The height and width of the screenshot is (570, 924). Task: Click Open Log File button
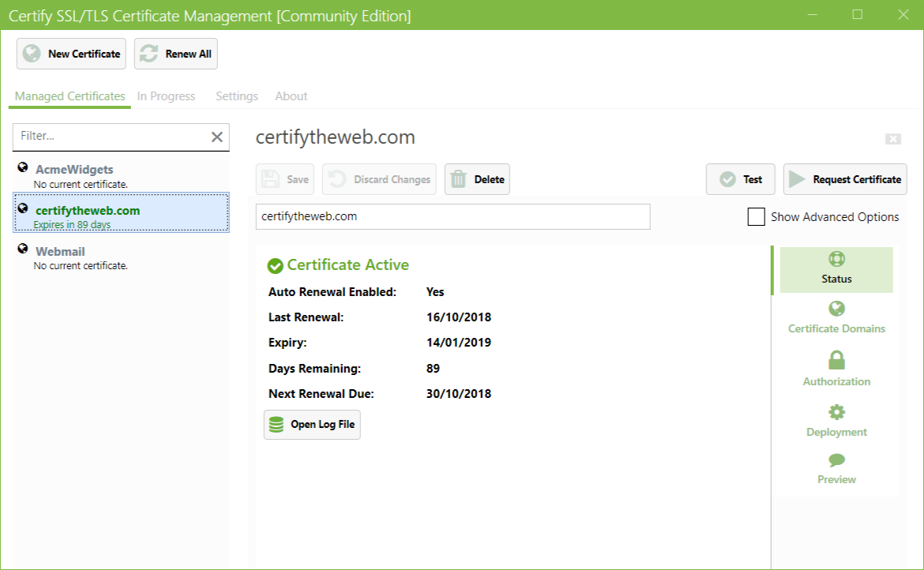click(312, 425)
